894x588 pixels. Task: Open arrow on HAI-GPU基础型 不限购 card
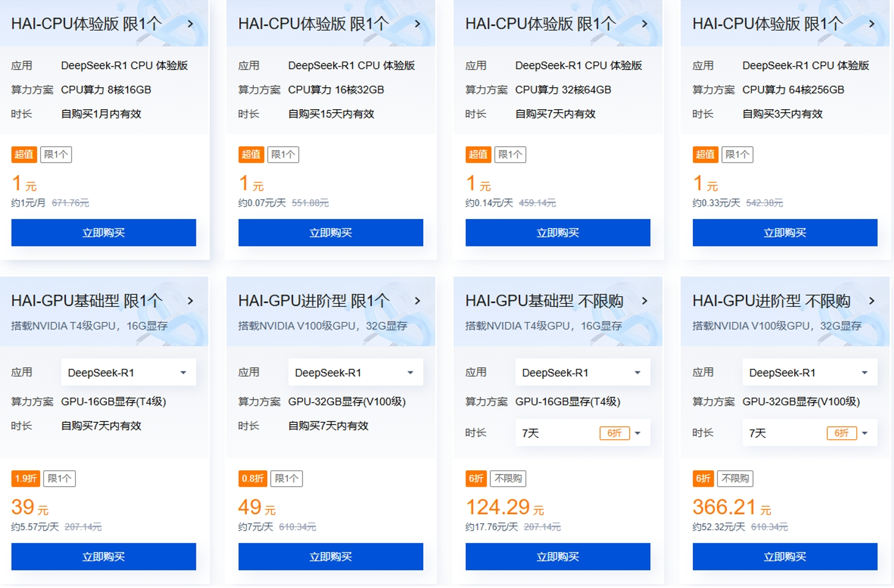645,301
